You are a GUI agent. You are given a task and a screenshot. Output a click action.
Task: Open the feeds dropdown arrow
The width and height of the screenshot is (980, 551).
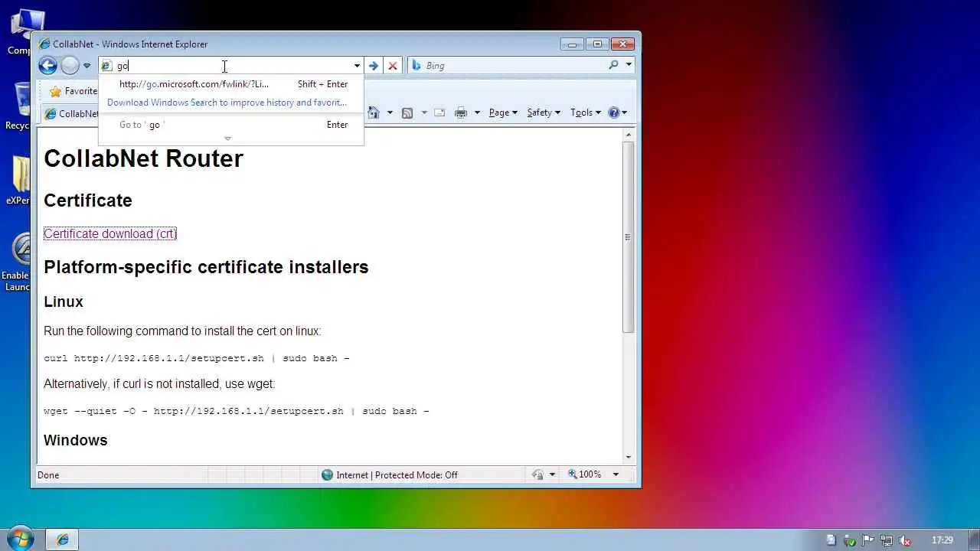coord(423,112)
